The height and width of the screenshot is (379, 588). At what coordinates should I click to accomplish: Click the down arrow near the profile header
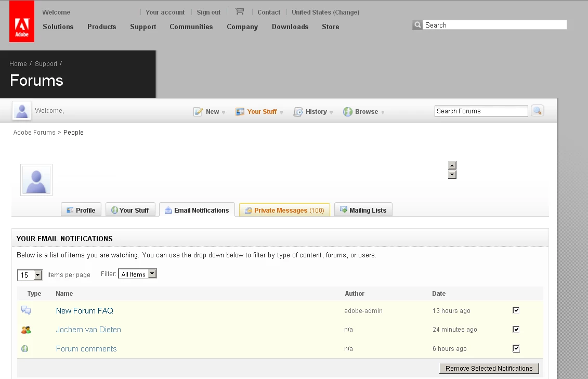(452, 175)
